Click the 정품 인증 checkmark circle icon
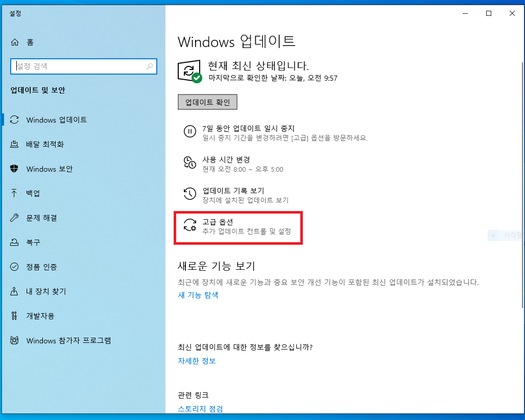This screenshot has height=420, width=525. click(14, 267)
